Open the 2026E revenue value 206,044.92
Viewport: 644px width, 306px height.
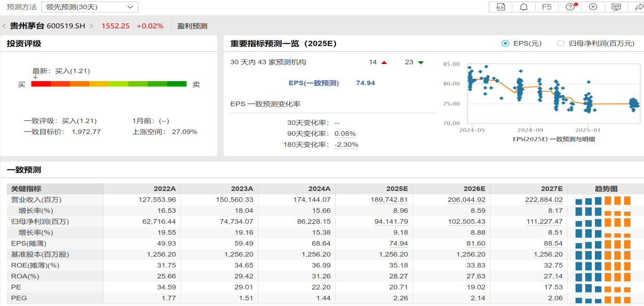[x=466, y=199]
